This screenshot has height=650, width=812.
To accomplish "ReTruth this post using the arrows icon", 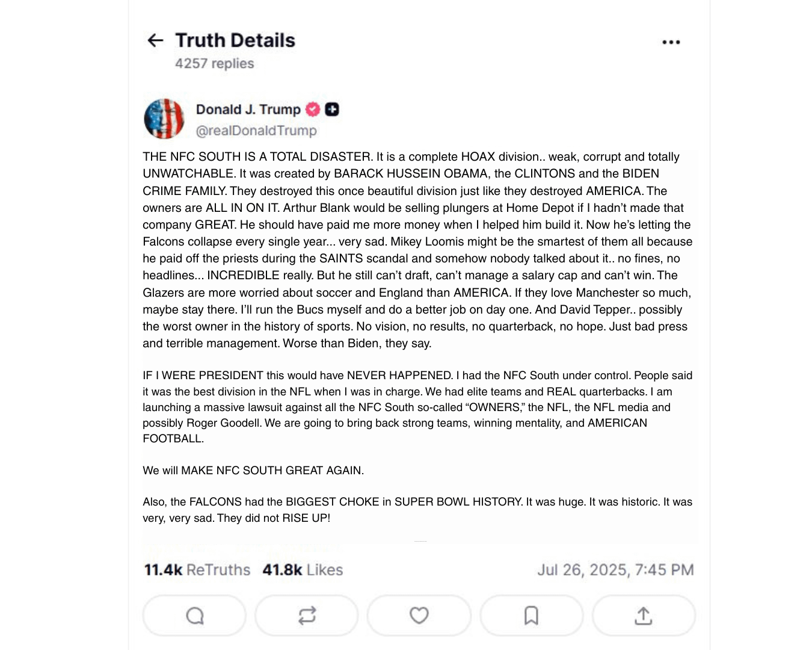I will click(x=307, y=616).
